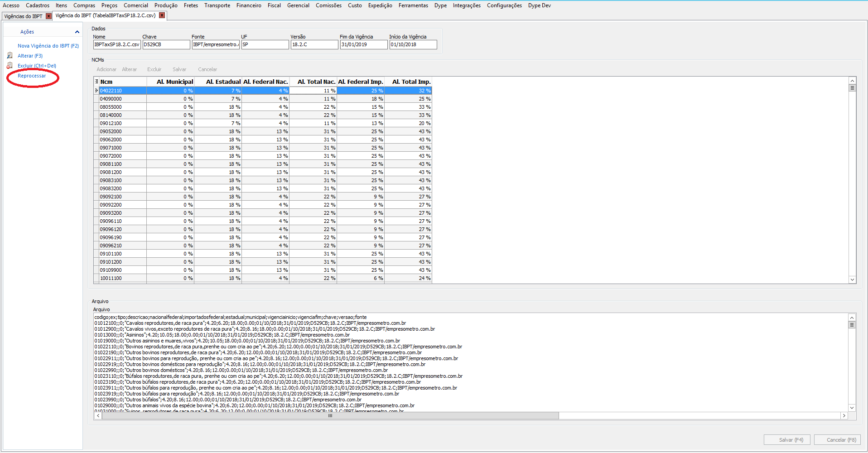Open the Financeiro menu
Image resolution: width=868 pixels, height=453 pixels.
coord(249,5)
